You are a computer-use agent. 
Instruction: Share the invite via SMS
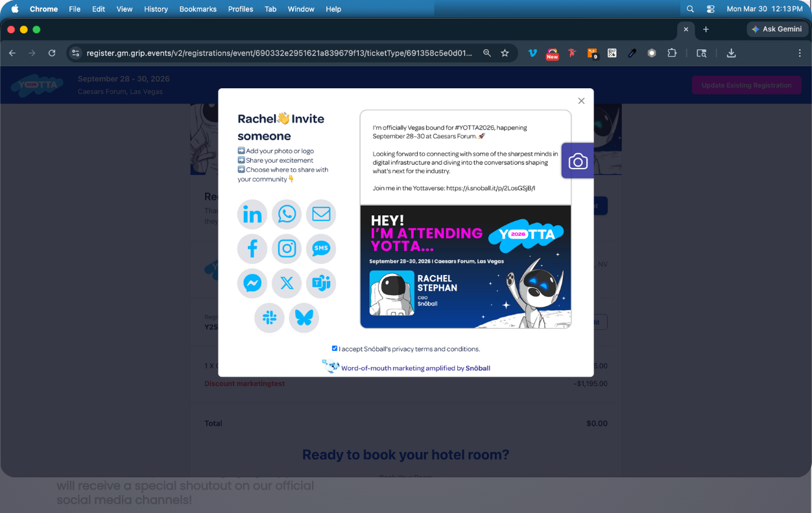coord(321,249)
